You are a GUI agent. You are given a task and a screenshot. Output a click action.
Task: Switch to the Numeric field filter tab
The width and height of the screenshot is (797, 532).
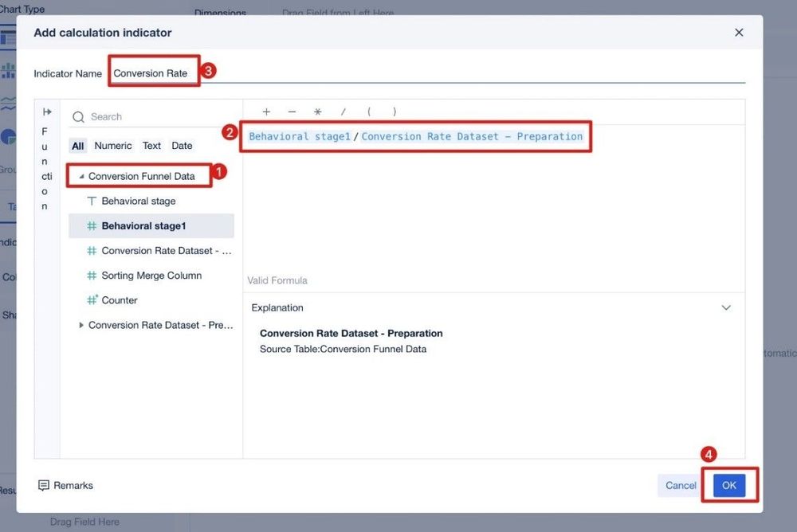[113, 145]
